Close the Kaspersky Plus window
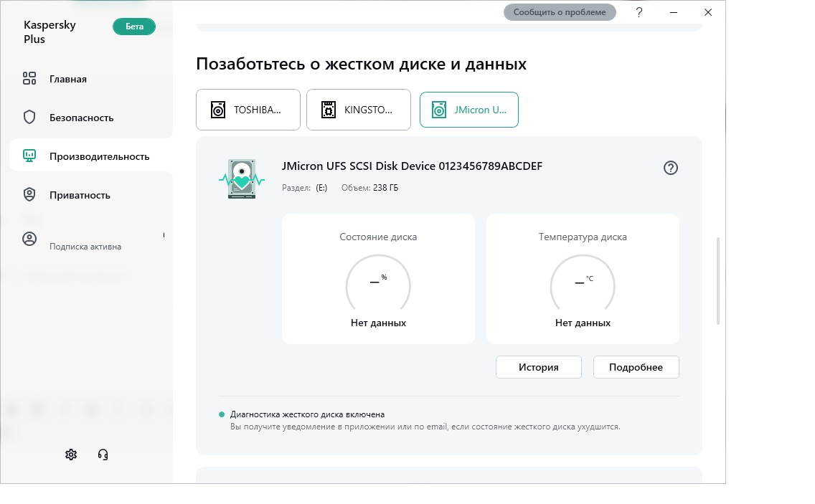Viewport: 815px width, 504px height. 708,12
